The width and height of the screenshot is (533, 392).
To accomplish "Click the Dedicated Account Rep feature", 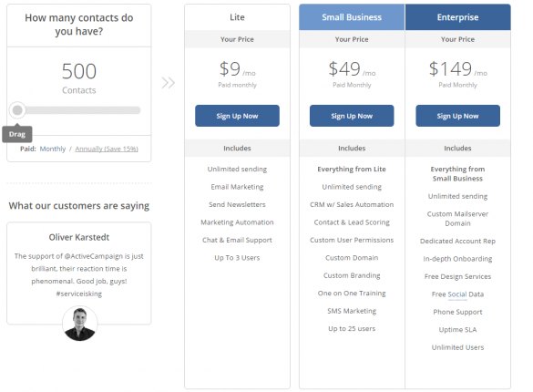I will click(457, 241).
